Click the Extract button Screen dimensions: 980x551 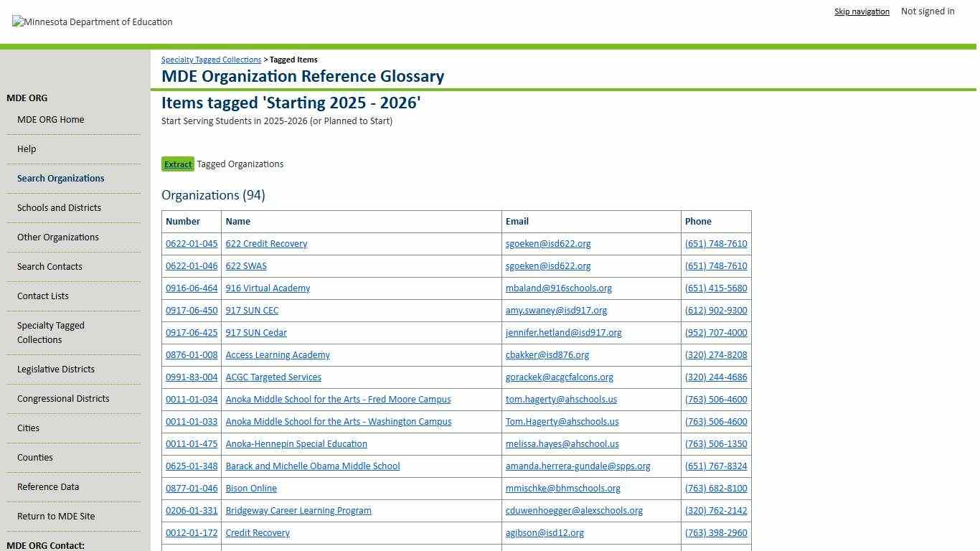point(177,164)
